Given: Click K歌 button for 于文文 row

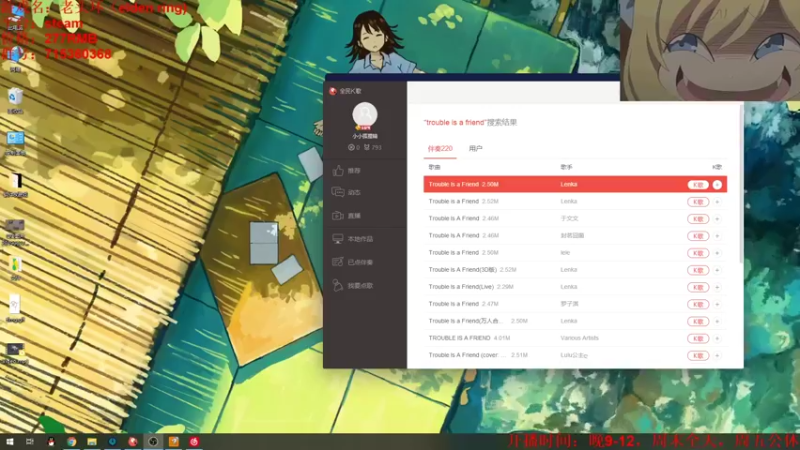Looking at the screenshot, I should click(698, 219).
